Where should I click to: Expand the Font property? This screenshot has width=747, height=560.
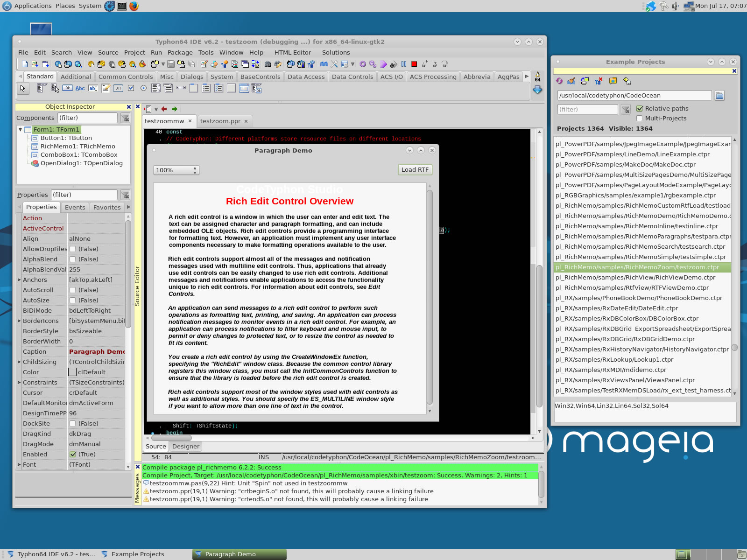[x=19, y=464]
